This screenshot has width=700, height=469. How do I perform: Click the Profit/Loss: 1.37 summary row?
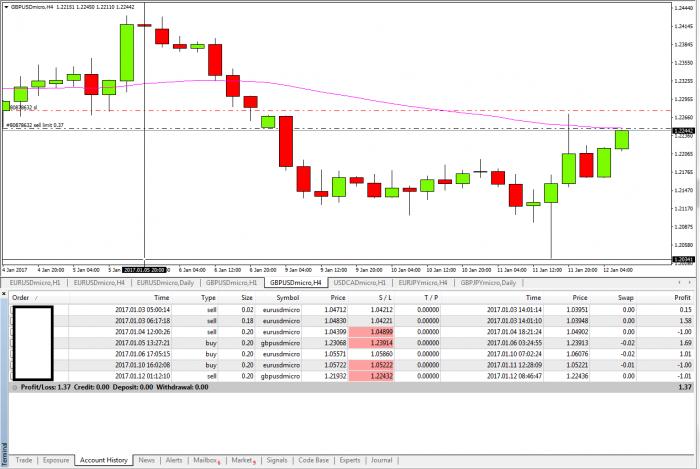click(x=351, y=387)
